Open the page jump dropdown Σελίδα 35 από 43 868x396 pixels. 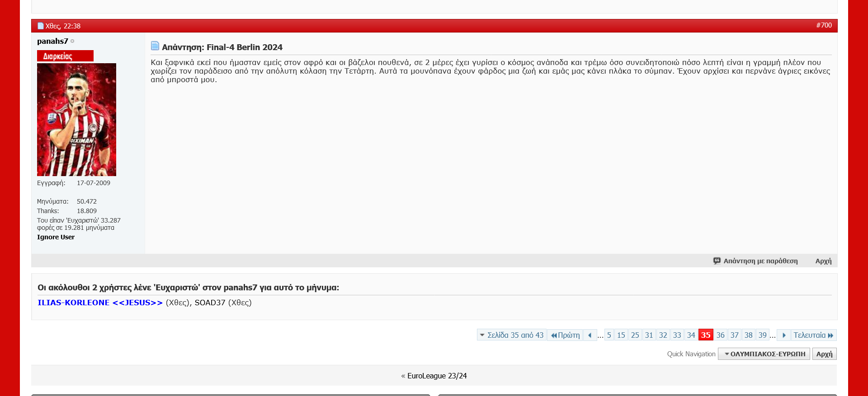click(x=512, y=335)
